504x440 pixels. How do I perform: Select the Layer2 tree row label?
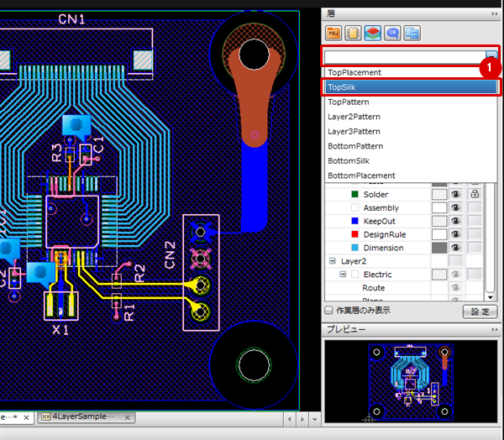tap(354, 261)
